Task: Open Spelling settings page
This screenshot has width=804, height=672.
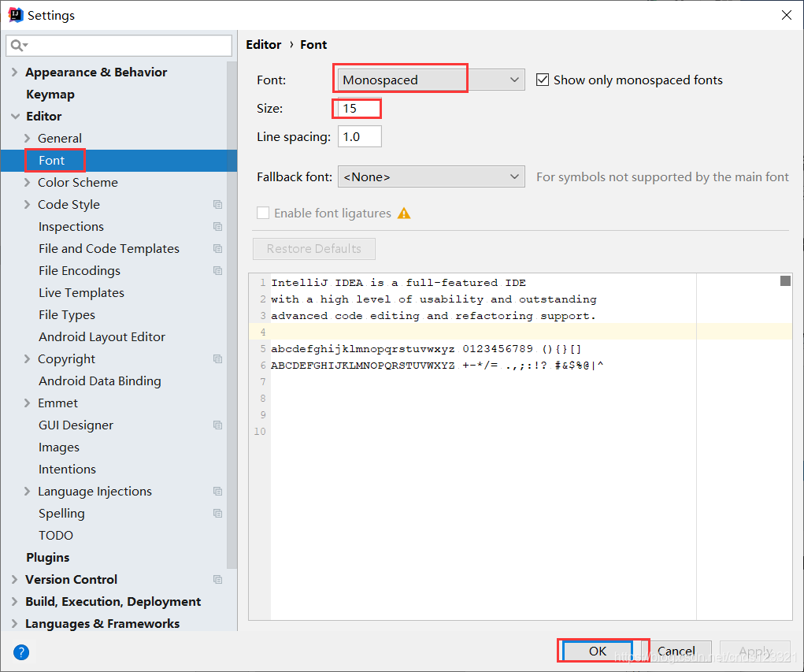Action: coord(61,513)
